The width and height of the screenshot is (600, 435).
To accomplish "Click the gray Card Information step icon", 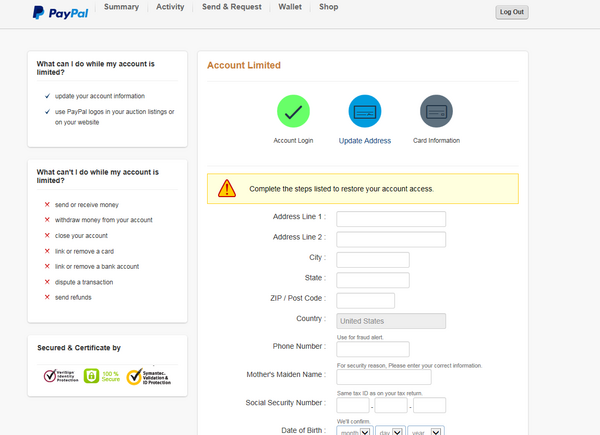I will pos(436,111).
